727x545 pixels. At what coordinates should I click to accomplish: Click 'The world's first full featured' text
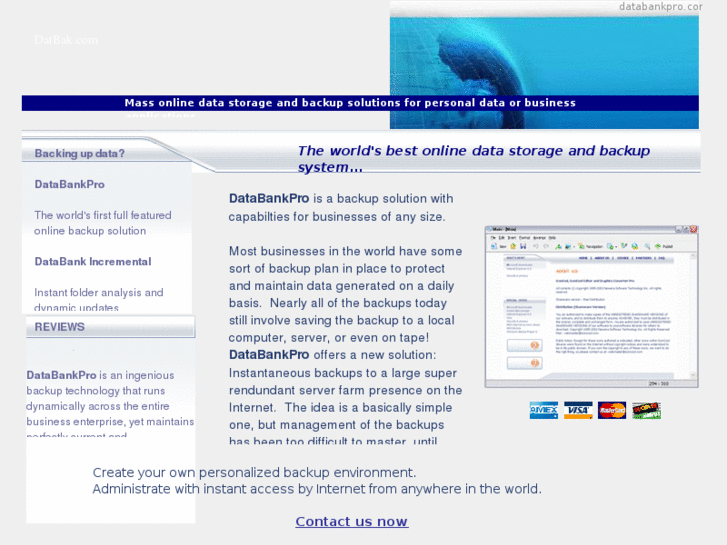pyautogui.click(x=103, y=215)
